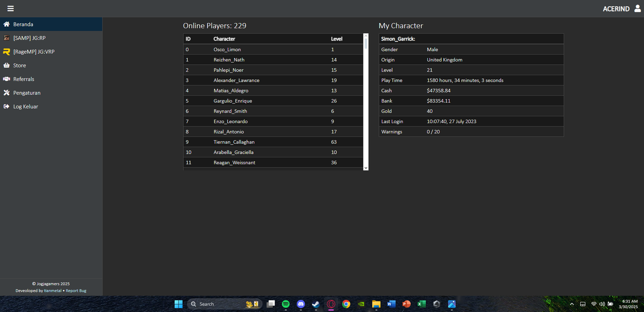Click Log Keluar to sign out
The image size is (644, 312).
point(51,107)
